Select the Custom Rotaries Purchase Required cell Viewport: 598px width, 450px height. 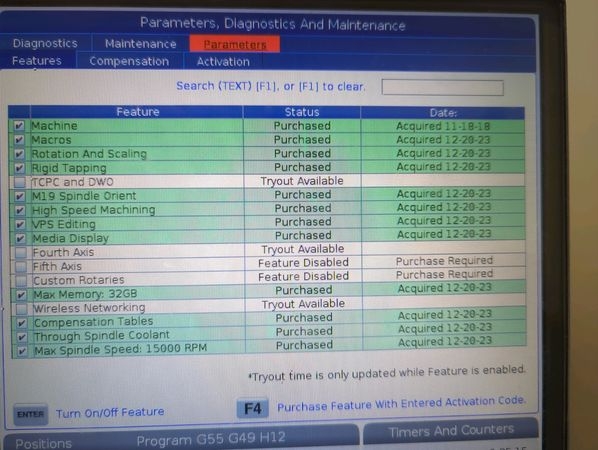point(444,274)
